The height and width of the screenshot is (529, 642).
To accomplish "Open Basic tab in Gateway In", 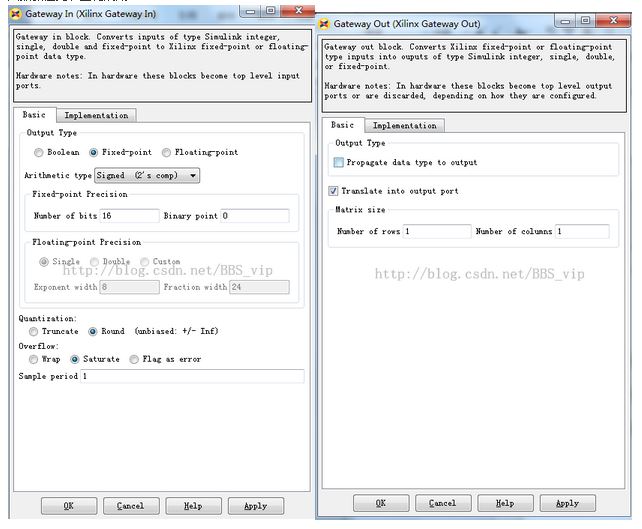I will 34,115.
